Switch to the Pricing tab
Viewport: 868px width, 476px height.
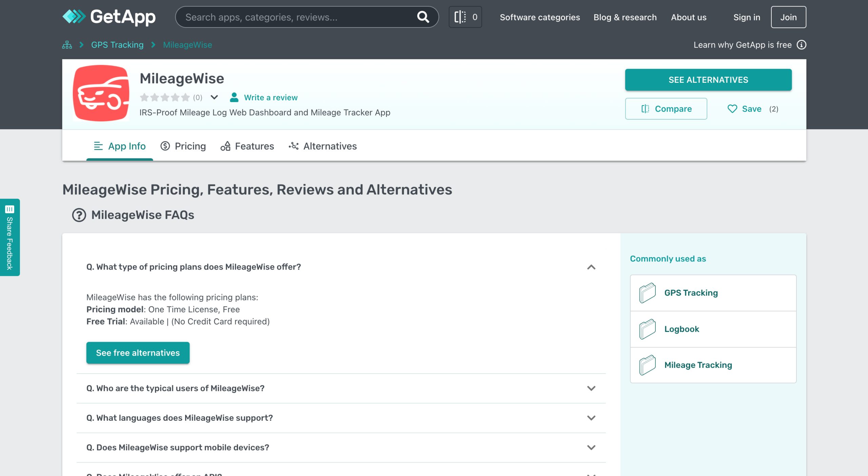click(183, 146)
